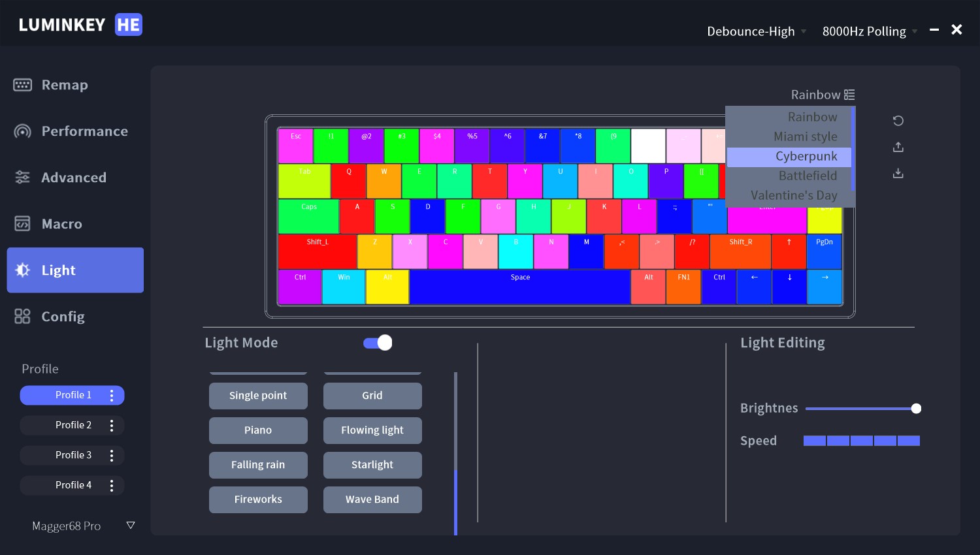Image resolution: width=980 pixels, height=555 pixels.
Task: Select the D key on keyboard preview
Action: click(x=428, y=216)
